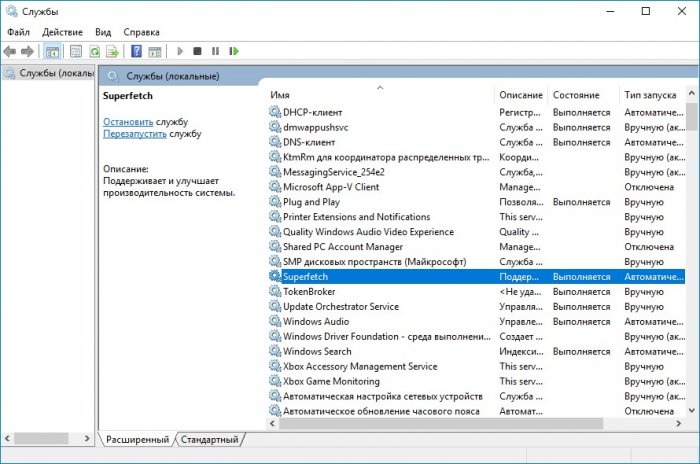Open the Properties toolbar icon
This screenshot has width=700, height=464.
pos(76,51)
